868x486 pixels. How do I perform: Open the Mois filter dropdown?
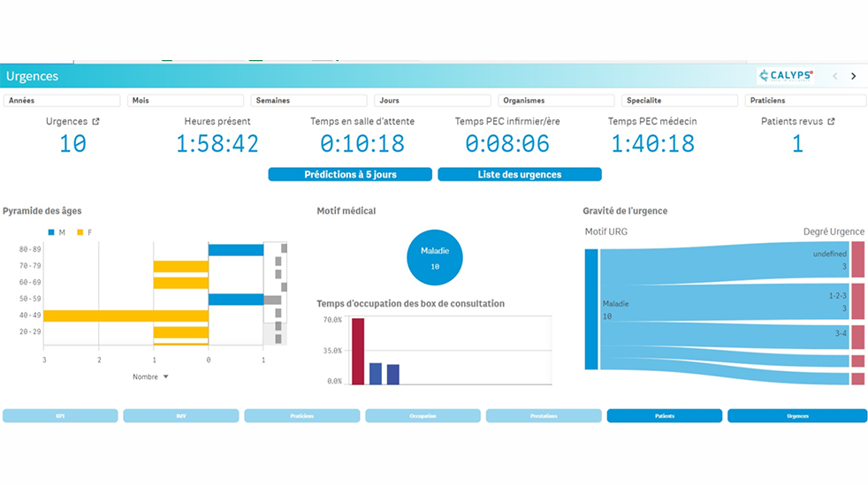coord(185,101)
